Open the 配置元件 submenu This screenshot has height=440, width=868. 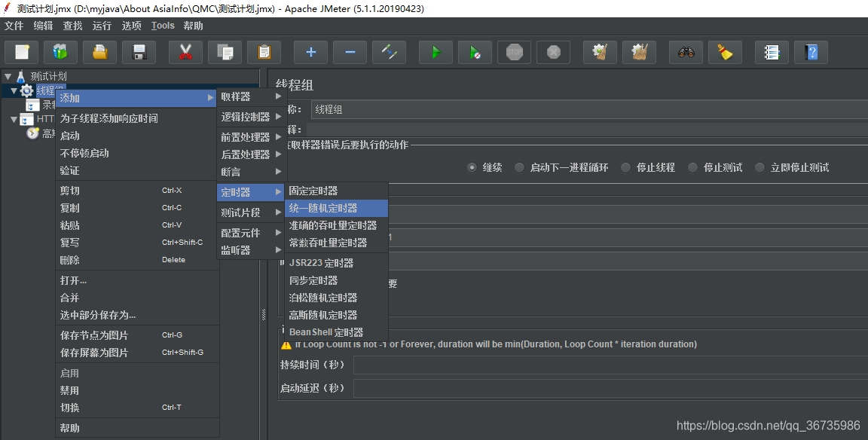click(x=251, y=233)
